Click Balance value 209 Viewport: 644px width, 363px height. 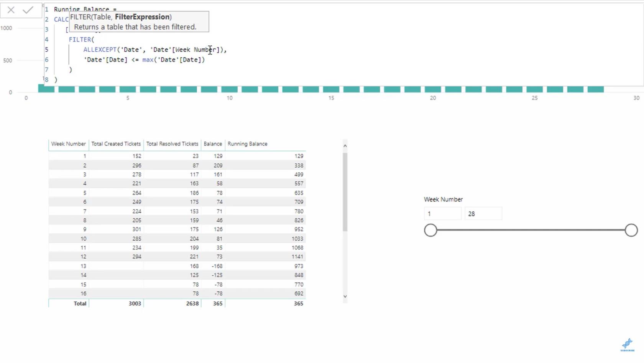coord(218,165)
